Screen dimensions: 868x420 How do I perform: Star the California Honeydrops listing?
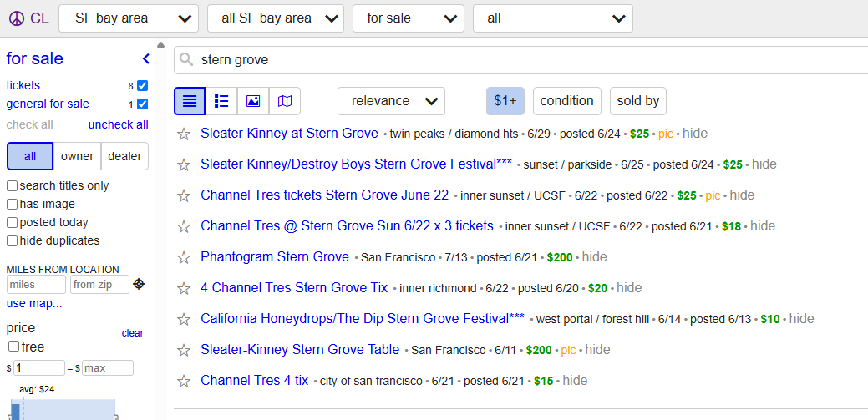pyautogui.click(x=184, y=320)
